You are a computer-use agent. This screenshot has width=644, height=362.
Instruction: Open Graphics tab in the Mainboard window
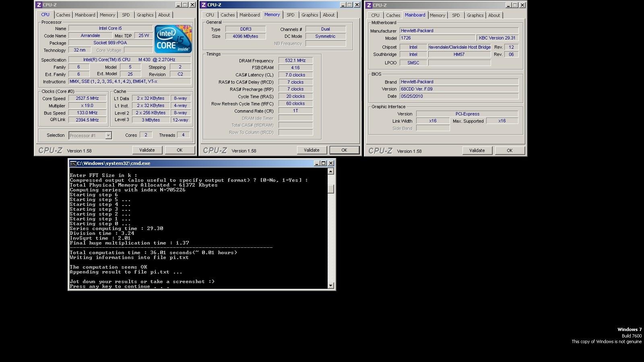coord(475,15)
